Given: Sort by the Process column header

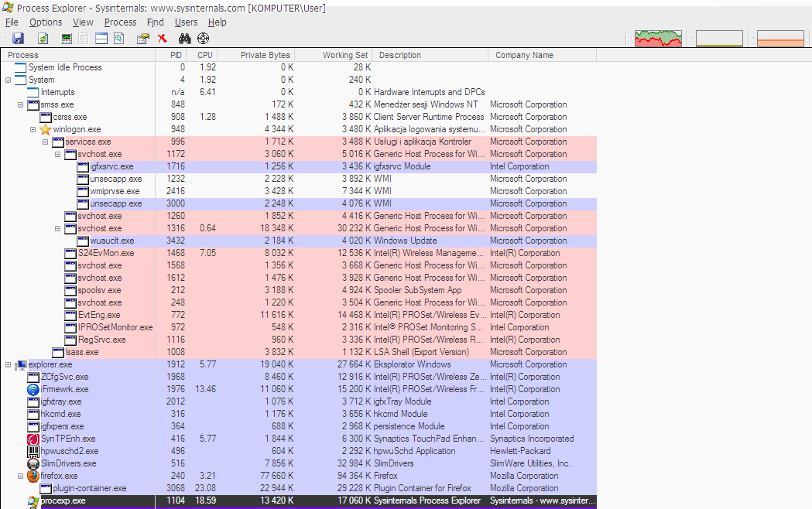Looking at the screenshot, I should click(x=78, y=55).
